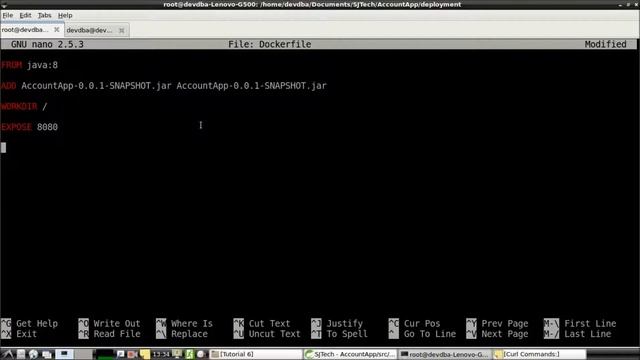
Task: Click the Last Line shortcut
Action: point(578,334)
